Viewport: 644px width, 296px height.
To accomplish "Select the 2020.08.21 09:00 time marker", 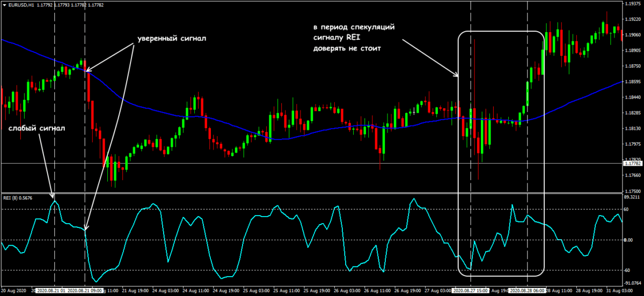I will (x=84, y=290).
